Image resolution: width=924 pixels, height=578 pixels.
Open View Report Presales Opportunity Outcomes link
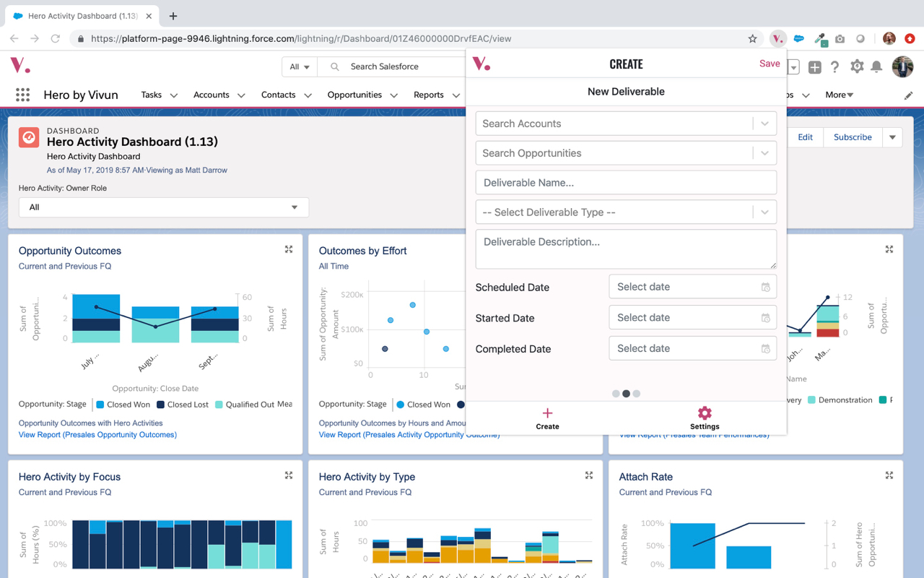pos(97,435)
